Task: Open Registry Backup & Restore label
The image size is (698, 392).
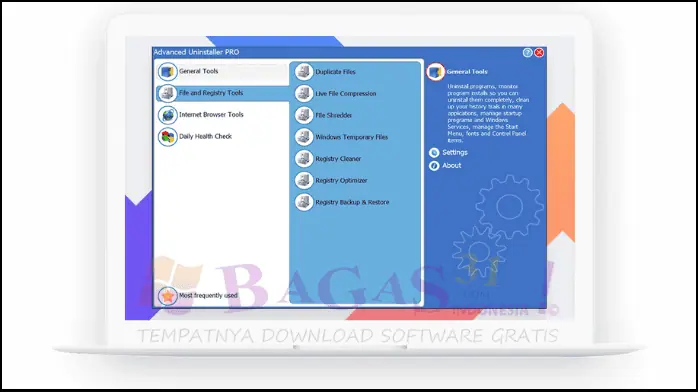Action: coord(352,202)
